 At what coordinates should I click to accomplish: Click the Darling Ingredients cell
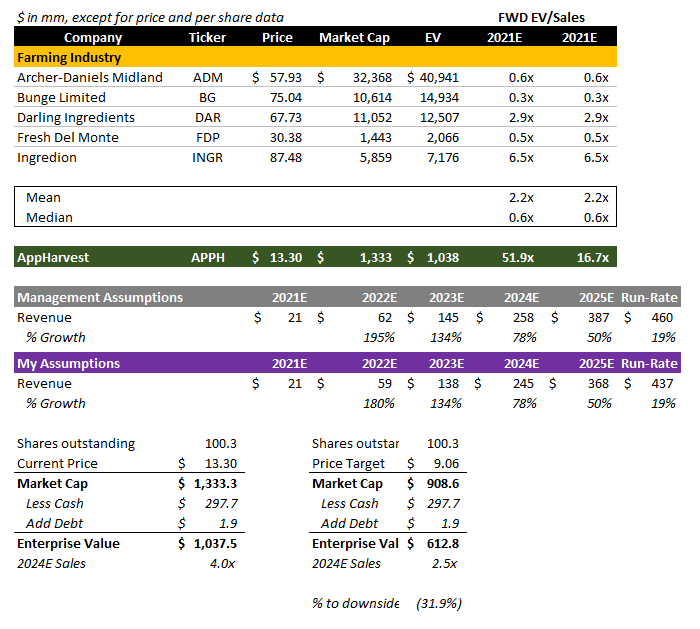76,118
